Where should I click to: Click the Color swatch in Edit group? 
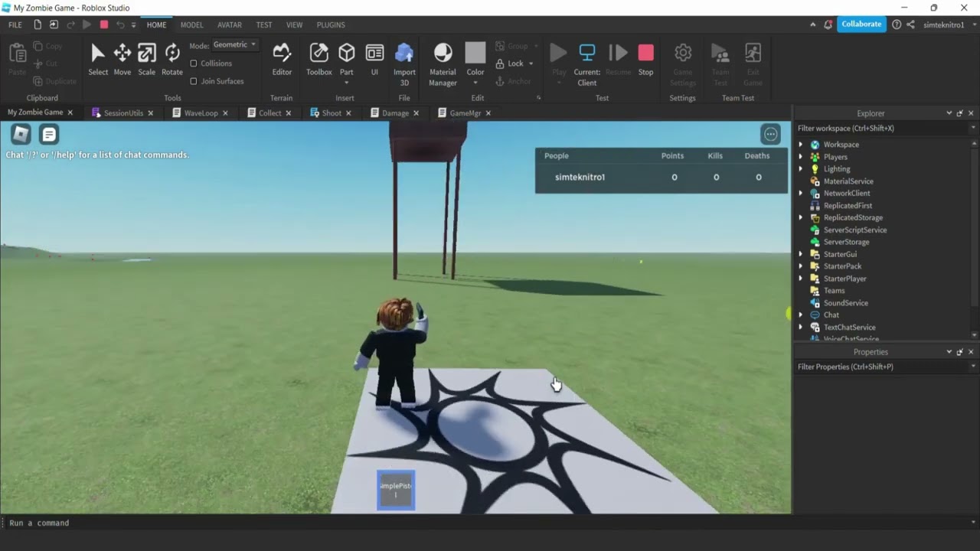pos(475,53)
